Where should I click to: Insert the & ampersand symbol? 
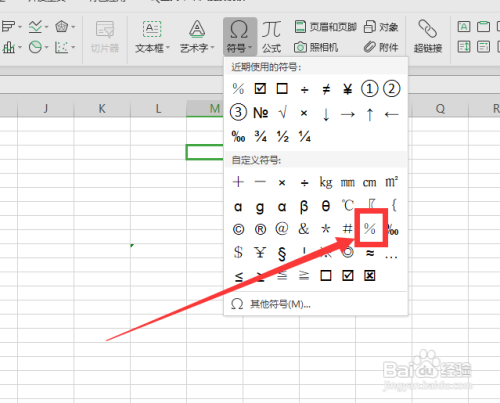[x=304, y=229]
